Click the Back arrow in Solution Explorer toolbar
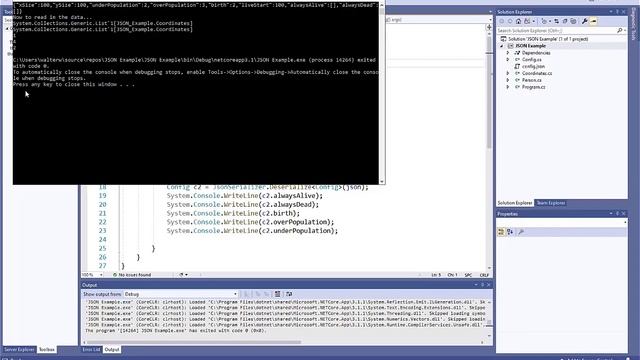This screenshot has width=640, height=360. (x=502, y=21)
